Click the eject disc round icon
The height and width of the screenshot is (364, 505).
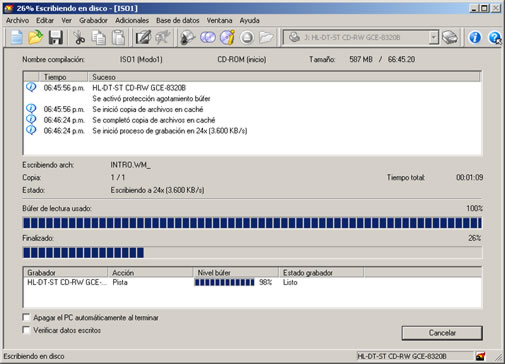click(x=247, y=37)
